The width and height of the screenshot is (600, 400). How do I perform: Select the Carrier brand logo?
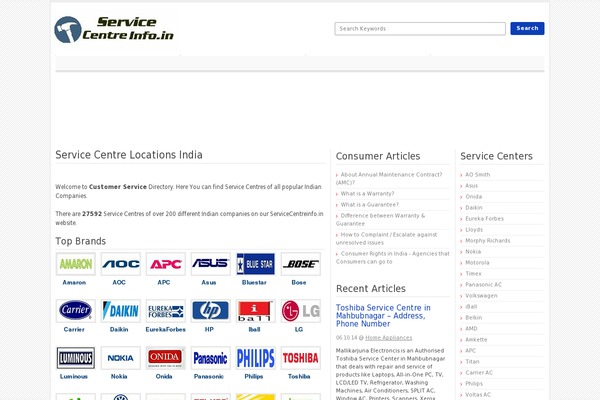(x=76, y=311)
